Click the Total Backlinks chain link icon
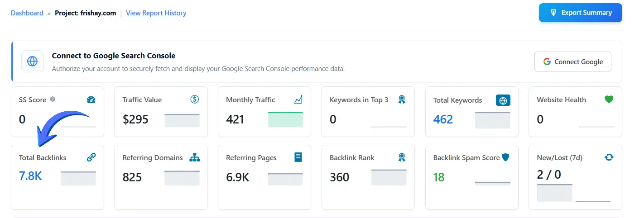This screenshot has height=218, width=644. tap(91, 157)
